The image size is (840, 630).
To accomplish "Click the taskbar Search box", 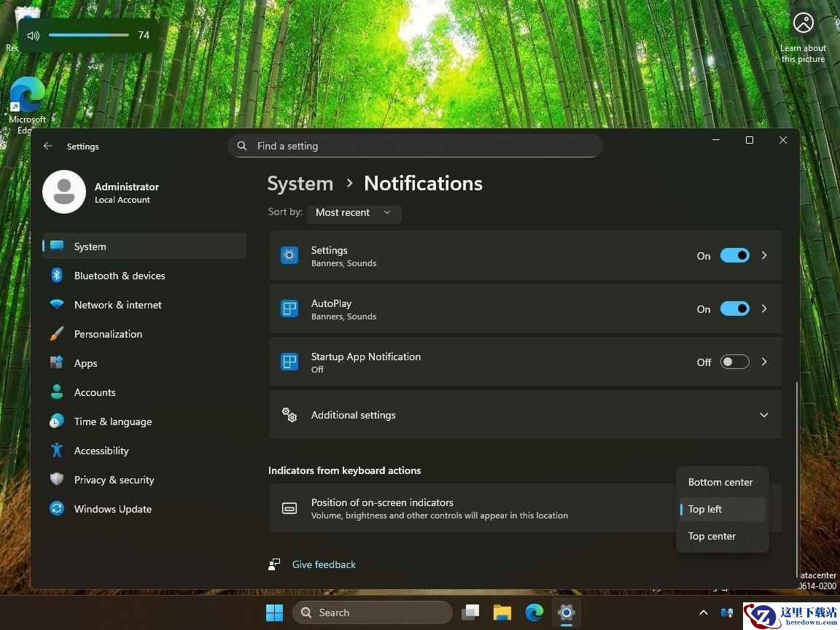I will coord(373,612).
